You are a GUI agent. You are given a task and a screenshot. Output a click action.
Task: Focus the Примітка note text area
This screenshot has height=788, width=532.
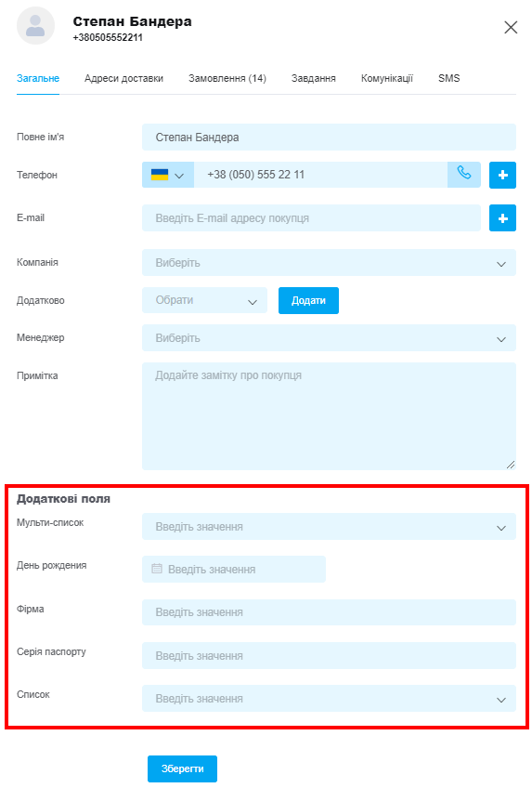pyautogui.click(x=329, y=416)
